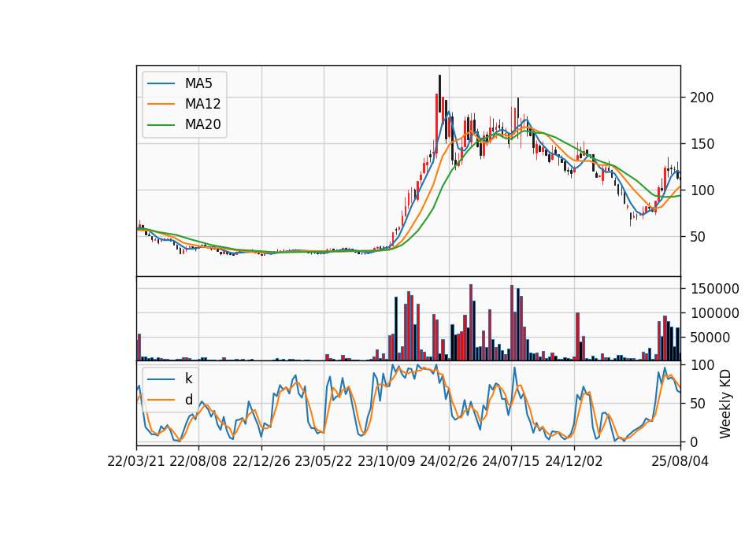The image size is (756, 543).
Task: Click the 24/02/26 date label
Action: 448,462
